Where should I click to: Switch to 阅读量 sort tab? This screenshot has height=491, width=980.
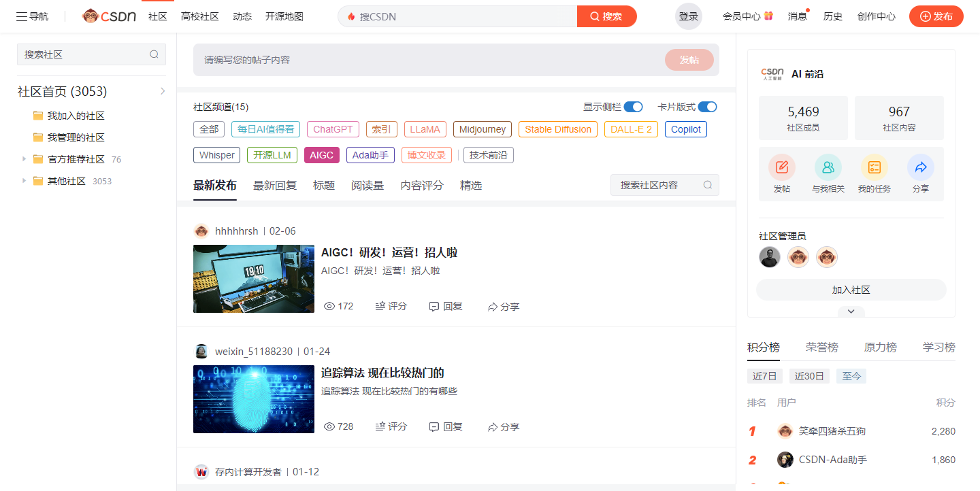coord(367,185)
